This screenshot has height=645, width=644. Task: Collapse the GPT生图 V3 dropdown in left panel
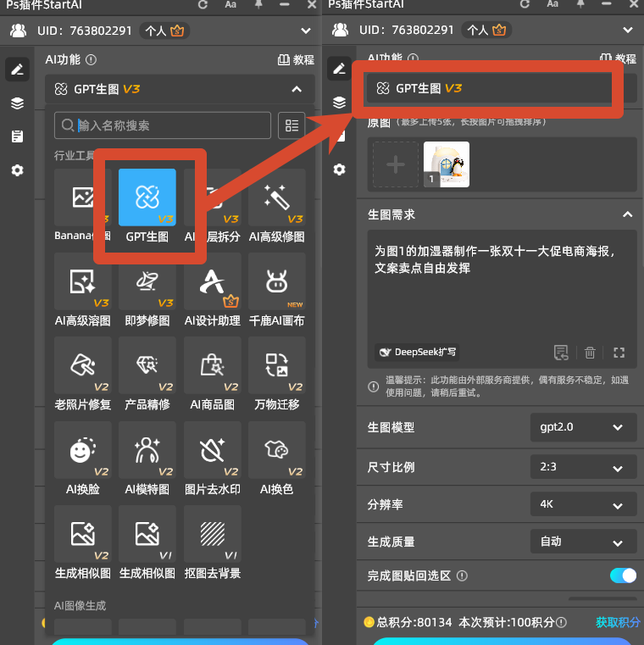point(297,89)
